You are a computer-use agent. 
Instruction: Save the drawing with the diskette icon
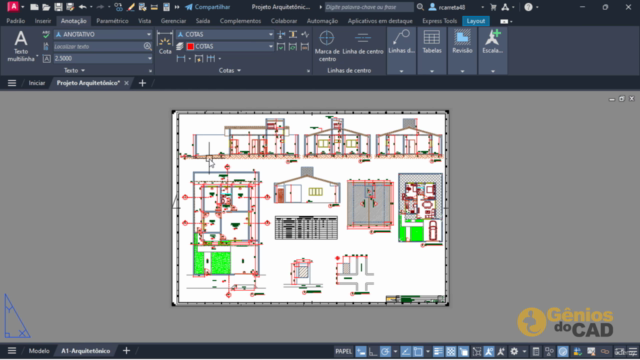(58, 7)
